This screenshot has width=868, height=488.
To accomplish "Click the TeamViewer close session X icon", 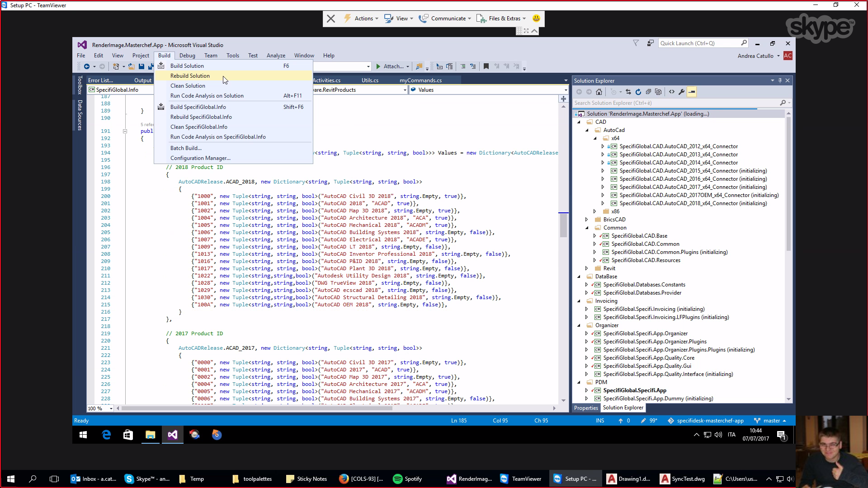I will tap(331, 19).
